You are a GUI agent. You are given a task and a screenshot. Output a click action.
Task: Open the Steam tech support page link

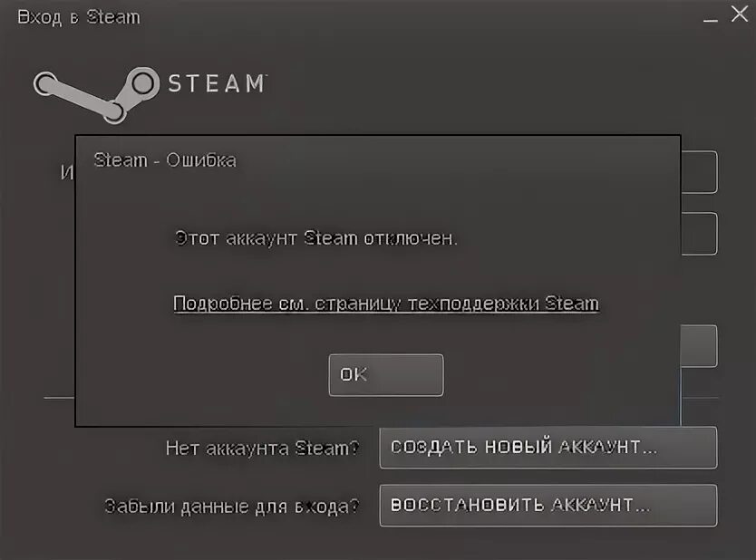pyautogui.click(x=386, y=304)
